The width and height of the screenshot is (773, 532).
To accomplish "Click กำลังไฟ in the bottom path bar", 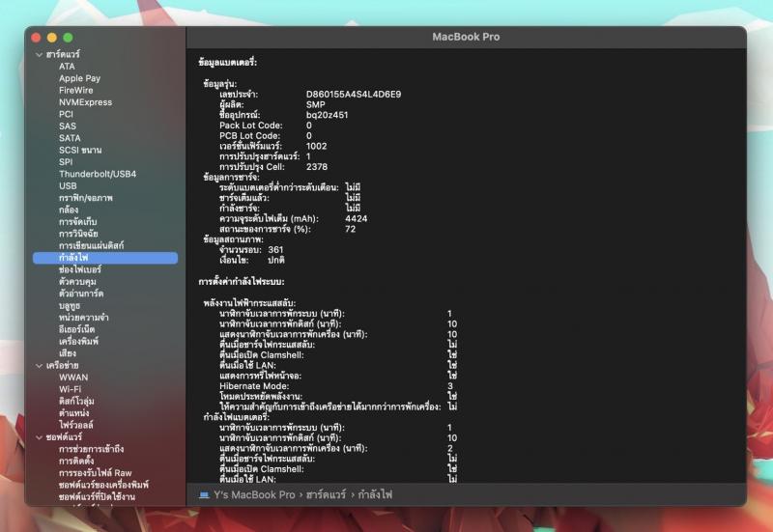I will pyautogui.click(x=375, y=494).
